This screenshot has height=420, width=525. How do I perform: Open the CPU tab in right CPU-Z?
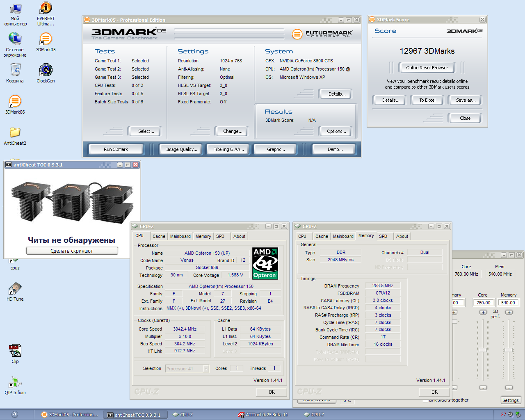point(302,236)
